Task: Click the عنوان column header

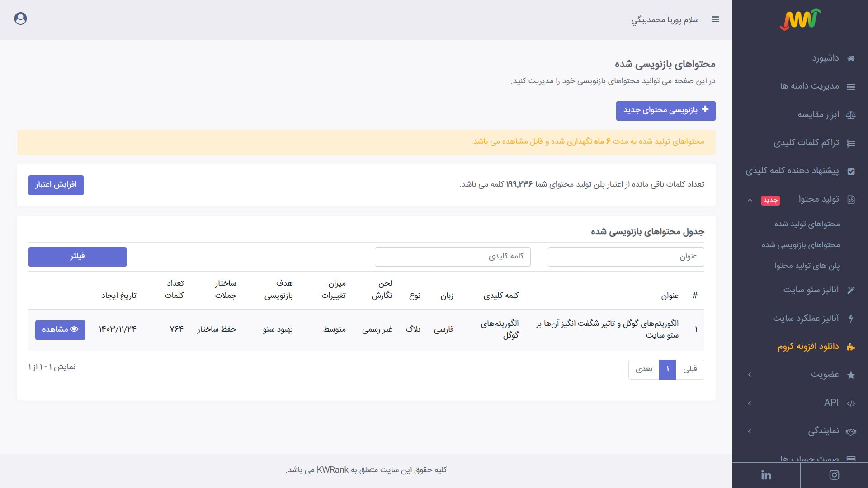Action: (x=670, y=296)
